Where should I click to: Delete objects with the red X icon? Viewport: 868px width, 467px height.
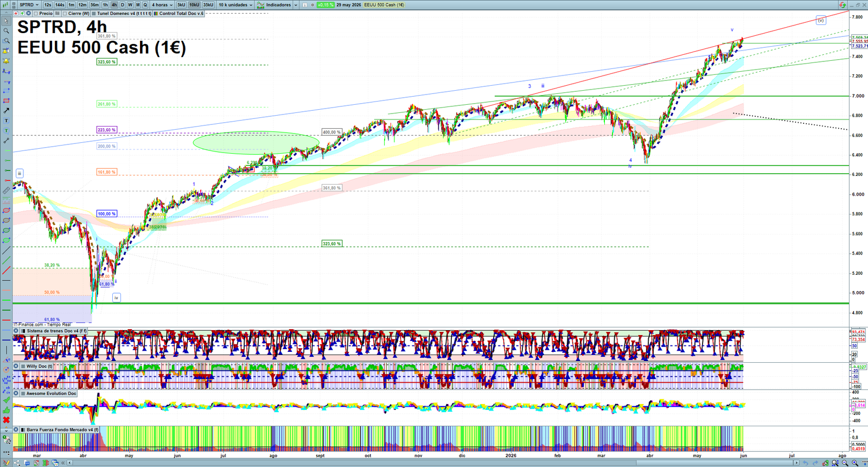[x=7, y=420]
